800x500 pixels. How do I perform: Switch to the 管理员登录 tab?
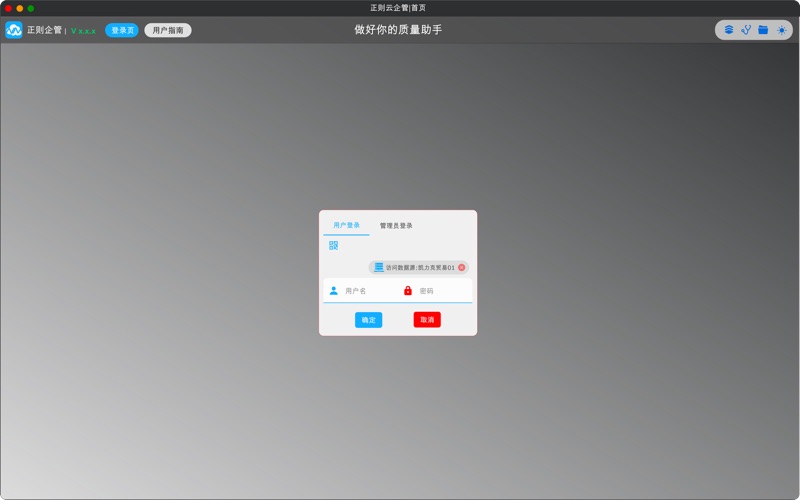tap(396, 225)
